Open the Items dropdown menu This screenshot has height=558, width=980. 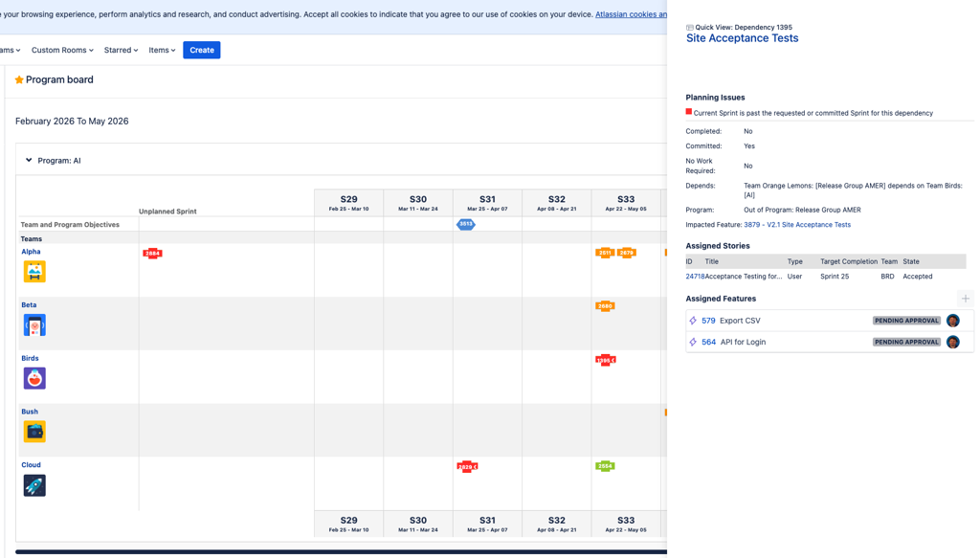click(x=162, y=50)
